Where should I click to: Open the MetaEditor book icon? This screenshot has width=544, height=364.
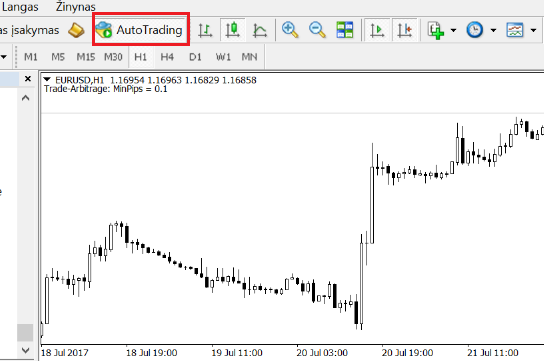76,30
